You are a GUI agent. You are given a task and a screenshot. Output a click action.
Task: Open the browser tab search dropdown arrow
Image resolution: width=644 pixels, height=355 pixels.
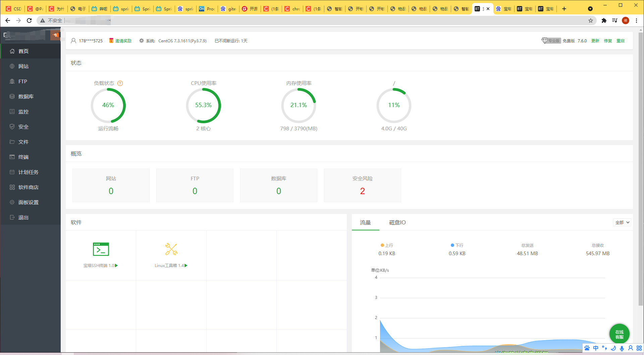pyautogui.click(x=590, y=9)
